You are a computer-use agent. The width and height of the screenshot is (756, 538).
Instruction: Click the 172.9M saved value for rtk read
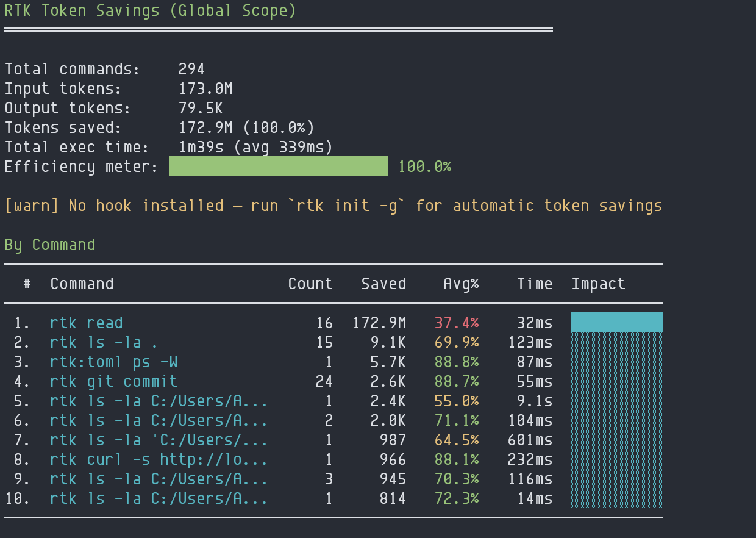click(x=379, y=323)
